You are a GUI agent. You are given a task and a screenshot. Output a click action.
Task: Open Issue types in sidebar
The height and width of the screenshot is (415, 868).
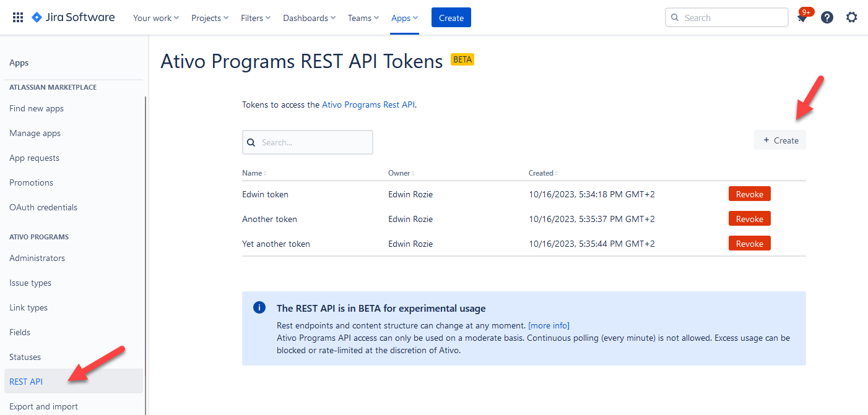click(30, 283)
